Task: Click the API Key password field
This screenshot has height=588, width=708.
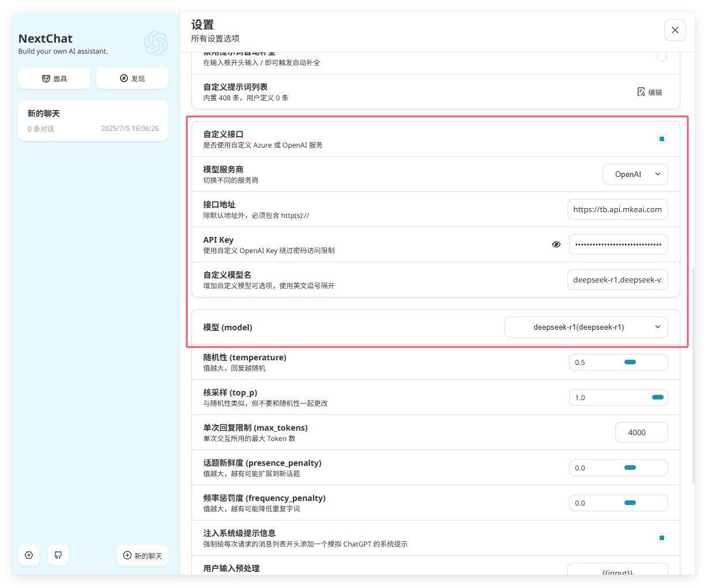Action: (619, 244)
